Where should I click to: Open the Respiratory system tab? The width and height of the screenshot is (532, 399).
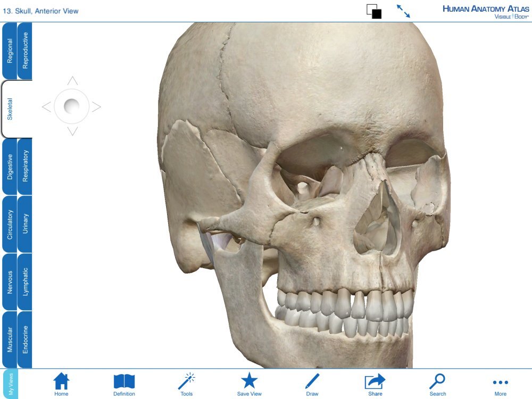point(25,165)
